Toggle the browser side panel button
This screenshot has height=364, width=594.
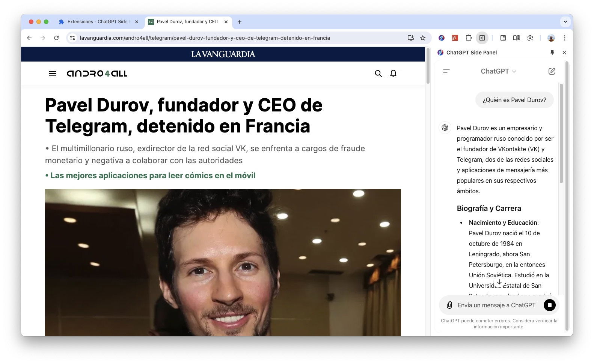pos(482,38)
